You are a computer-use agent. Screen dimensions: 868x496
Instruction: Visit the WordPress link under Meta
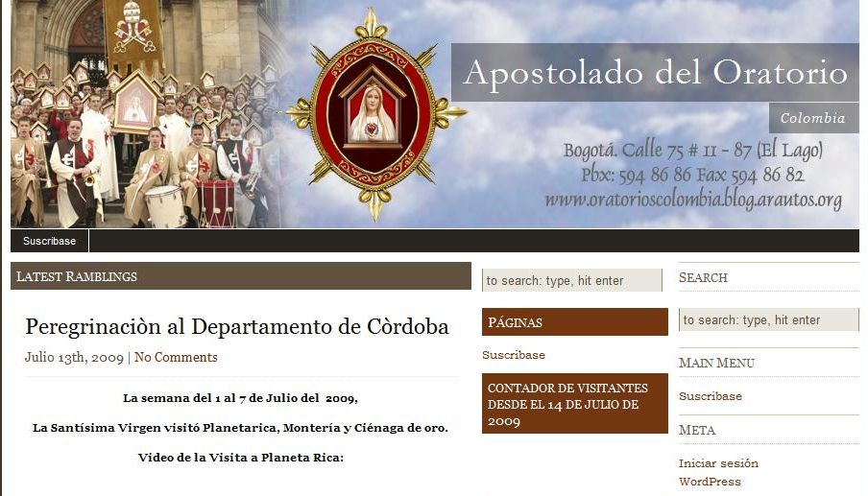coord(710,482)
